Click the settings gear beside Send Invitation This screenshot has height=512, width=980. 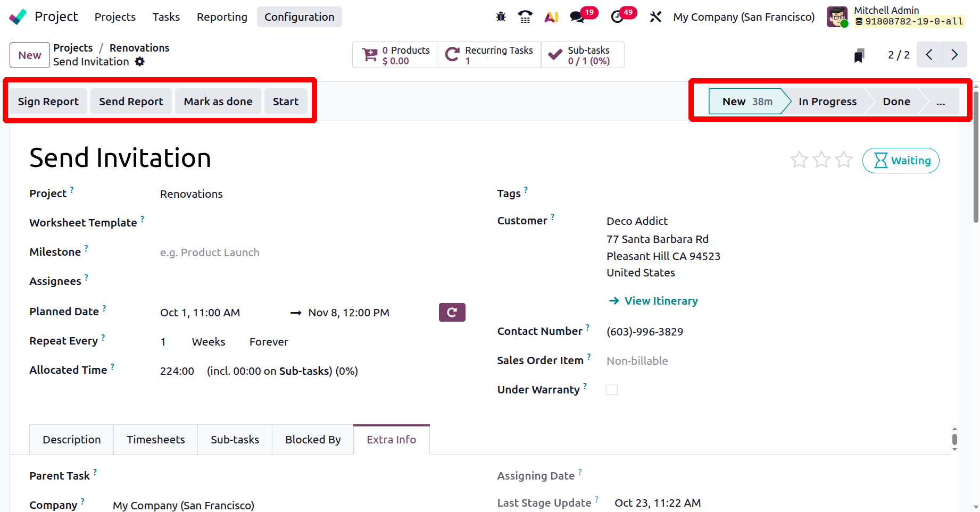pyautogui.click(x=140, y=62)
